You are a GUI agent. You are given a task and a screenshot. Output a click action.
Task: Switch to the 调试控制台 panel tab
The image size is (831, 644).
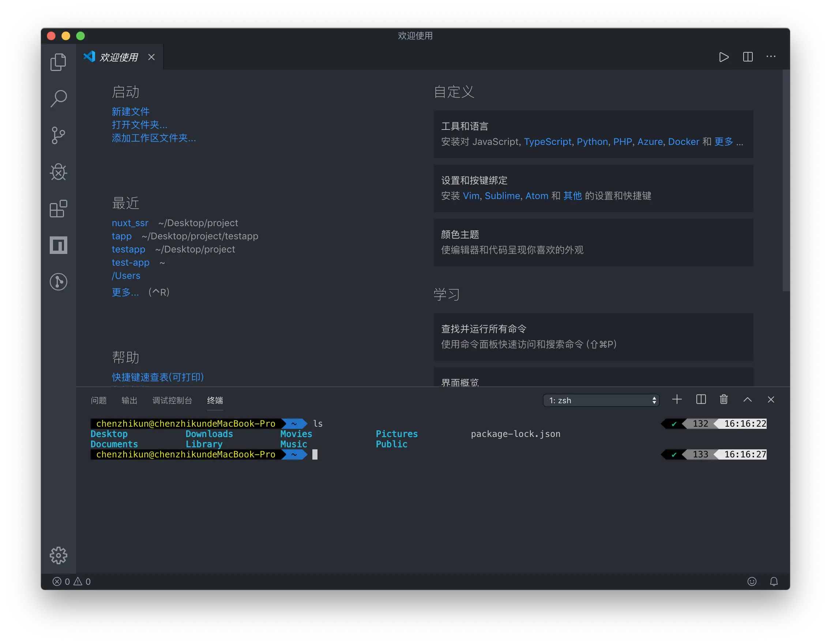[172, 400]
